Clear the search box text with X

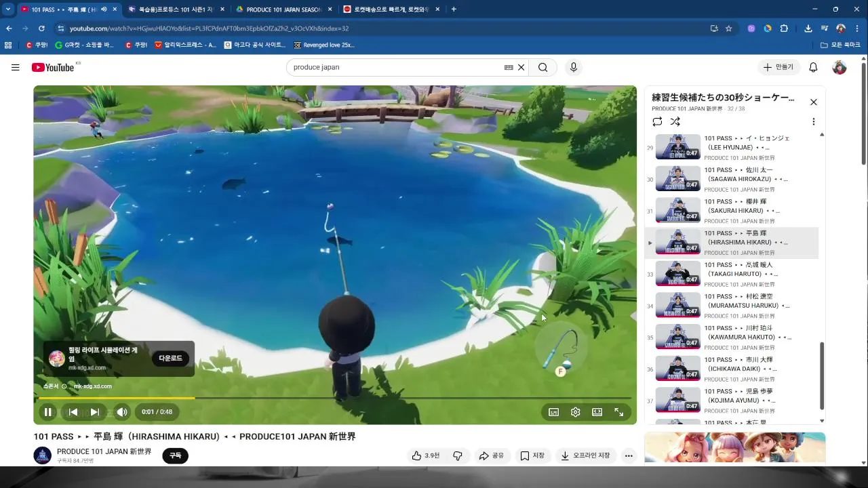pyautogui.click(x=521, y=67)
